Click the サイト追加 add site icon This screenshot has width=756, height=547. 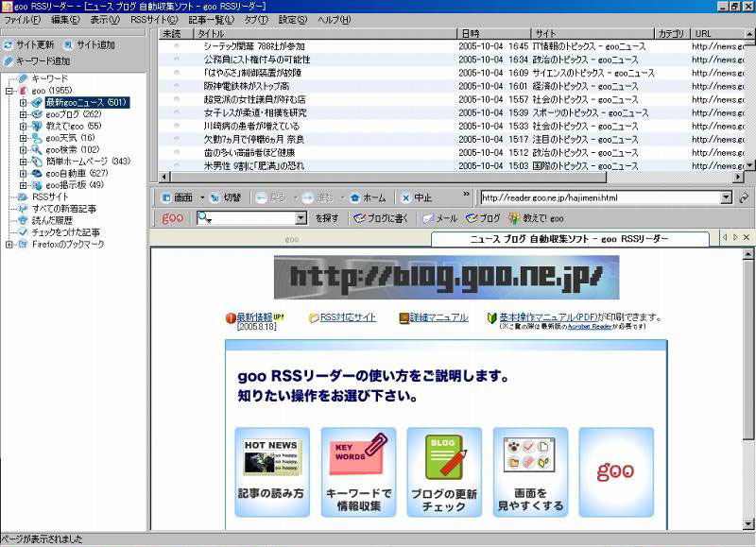point(68,44)
